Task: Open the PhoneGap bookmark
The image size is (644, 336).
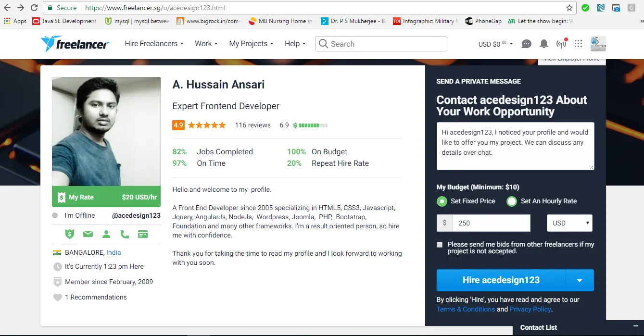Action: click(x=483, y=21)
